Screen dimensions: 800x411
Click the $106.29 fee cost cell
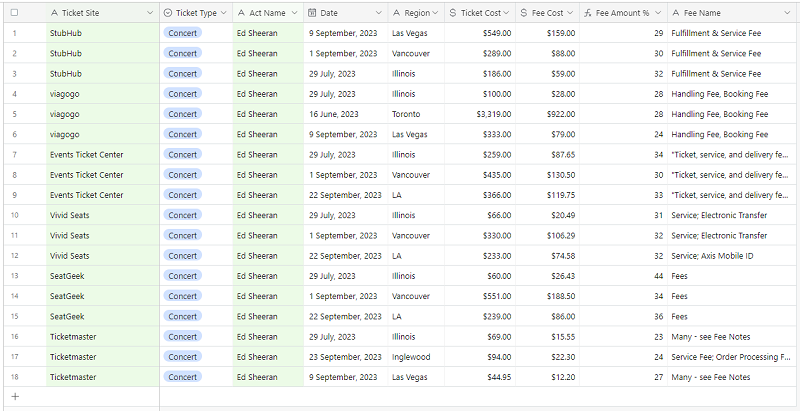tap(547, 236)
